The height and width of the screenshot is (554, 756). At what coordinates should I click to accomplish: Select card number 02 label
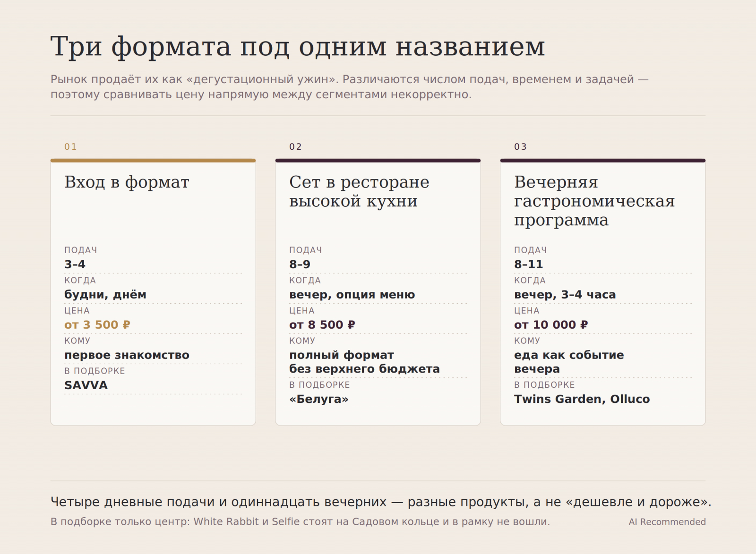[x=296, y=147]
